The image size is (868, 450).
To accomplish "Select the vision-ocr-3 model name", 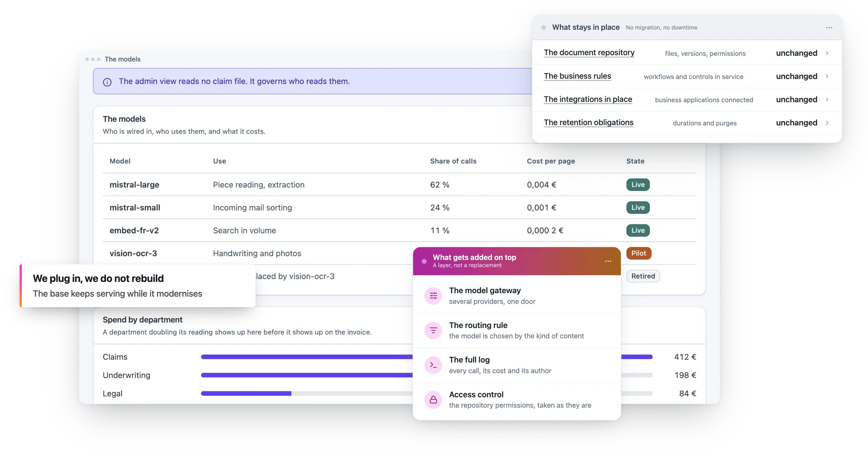I will pyautogui.click(x=133, y=254).
